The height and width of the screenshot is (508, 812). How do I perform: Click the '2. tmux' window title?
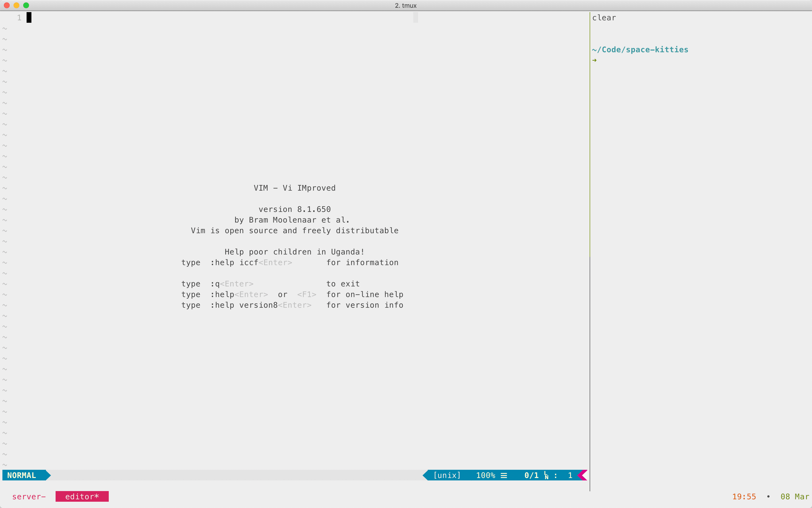(x=406, y=6)
